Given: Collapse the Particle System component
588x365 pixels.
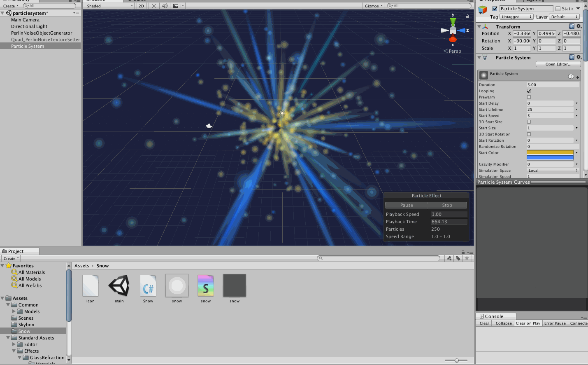Looking at the screenshot, I should coord(479,58).
